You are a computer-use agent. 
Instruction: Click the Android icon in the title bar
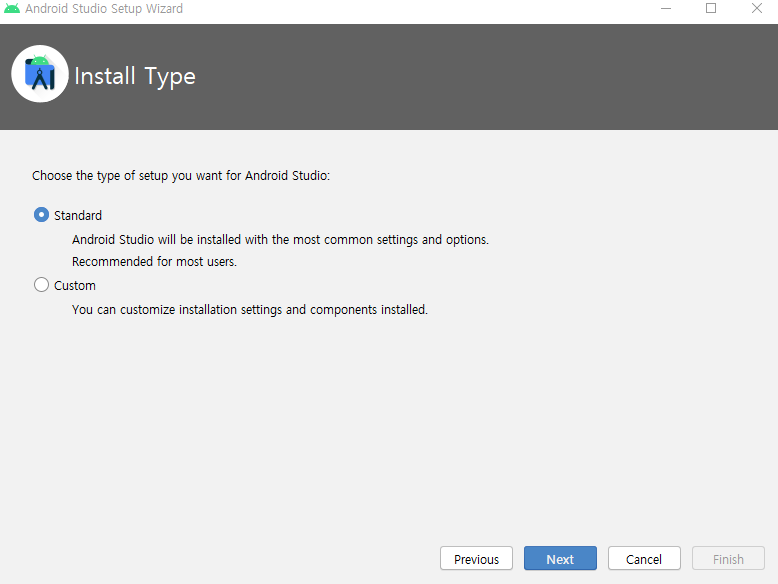[x=11, y=8]
